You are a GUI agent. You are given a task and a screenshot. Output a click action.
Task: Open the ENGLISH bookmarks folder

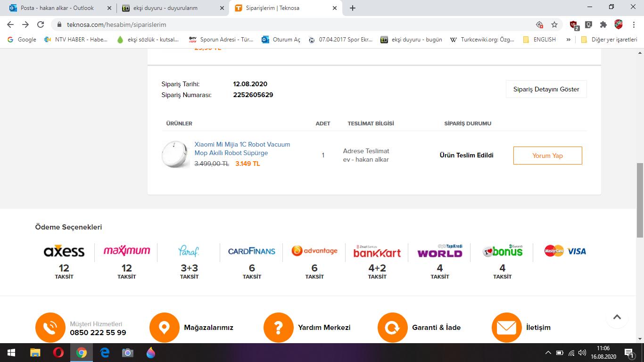[539, 40]
